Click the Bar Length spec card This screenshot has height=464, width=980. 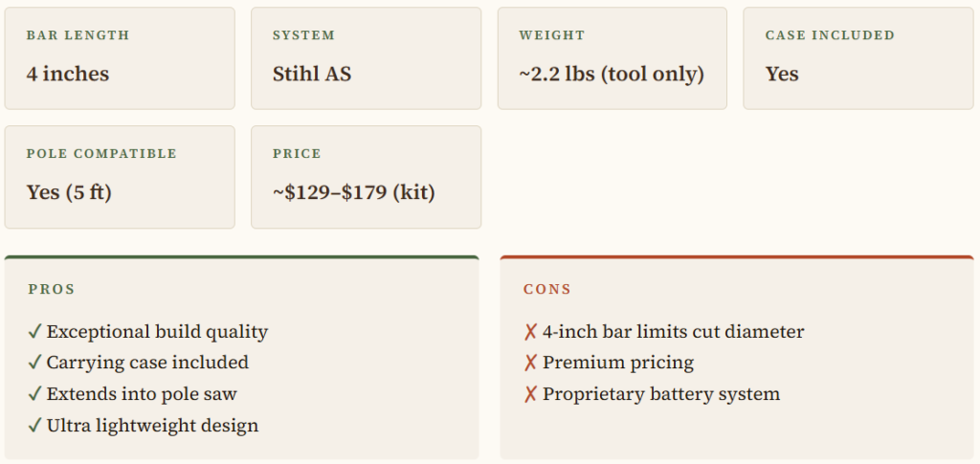pyautogui.click(x=120, y=58)
